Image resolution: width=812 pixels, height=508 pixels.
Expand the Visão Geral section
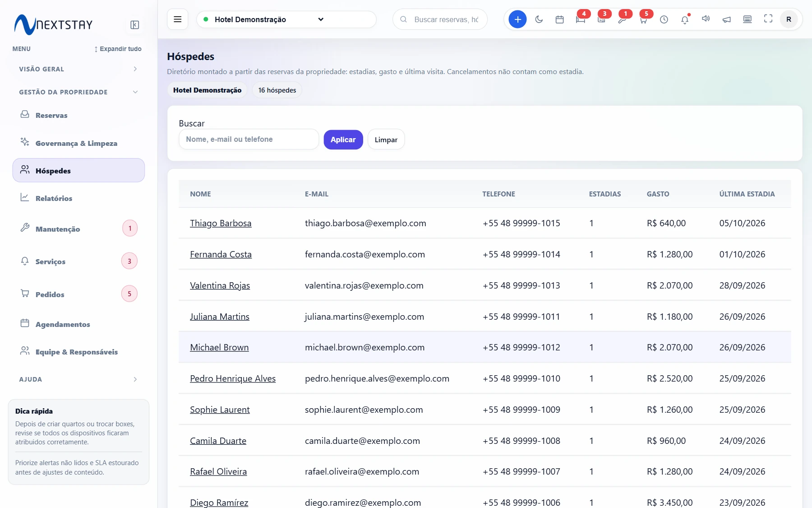78,69
